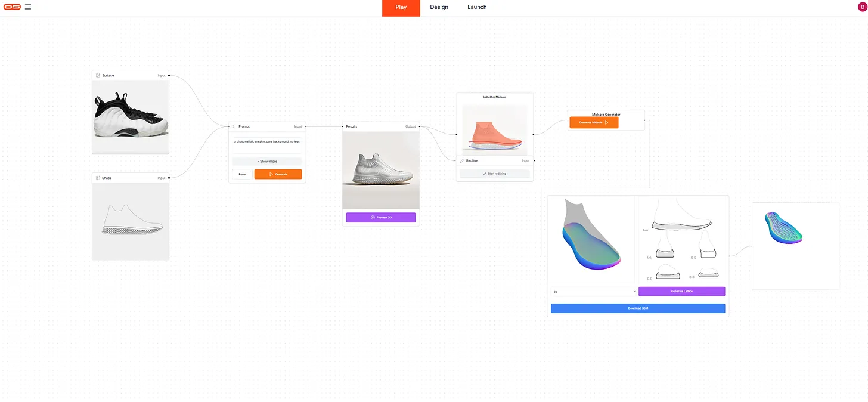
Task: Click the play icon on Generate button
Action: 271,175
